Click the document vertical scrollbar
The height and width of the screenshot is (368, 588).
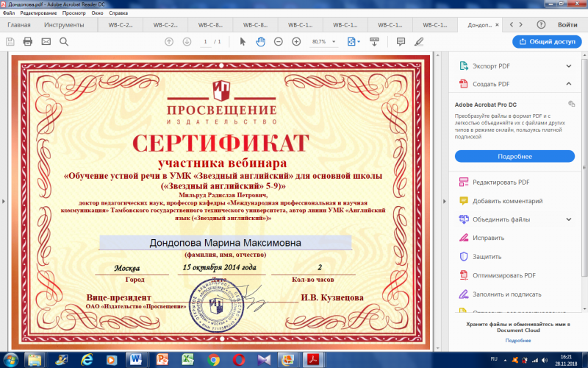click(x=437, y=201)
